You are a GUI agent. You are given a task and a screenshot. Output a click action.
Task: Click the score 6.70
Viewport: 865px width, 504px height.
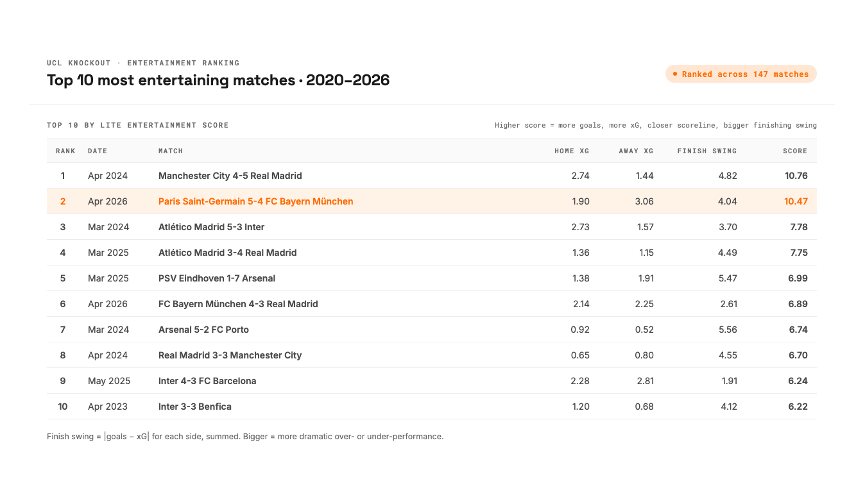tap(798, 355)
